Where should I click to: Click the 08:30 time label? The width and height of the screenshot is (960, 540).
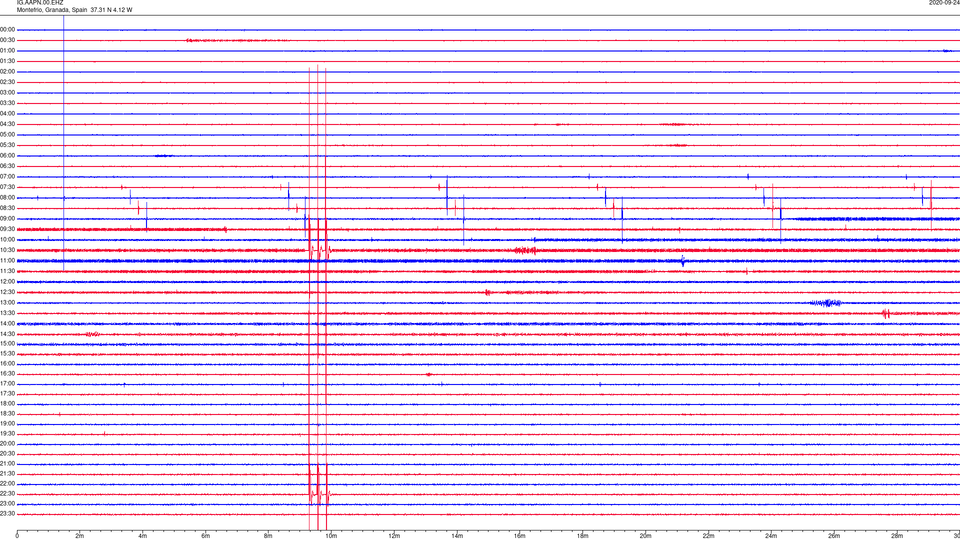coord(8,208)
